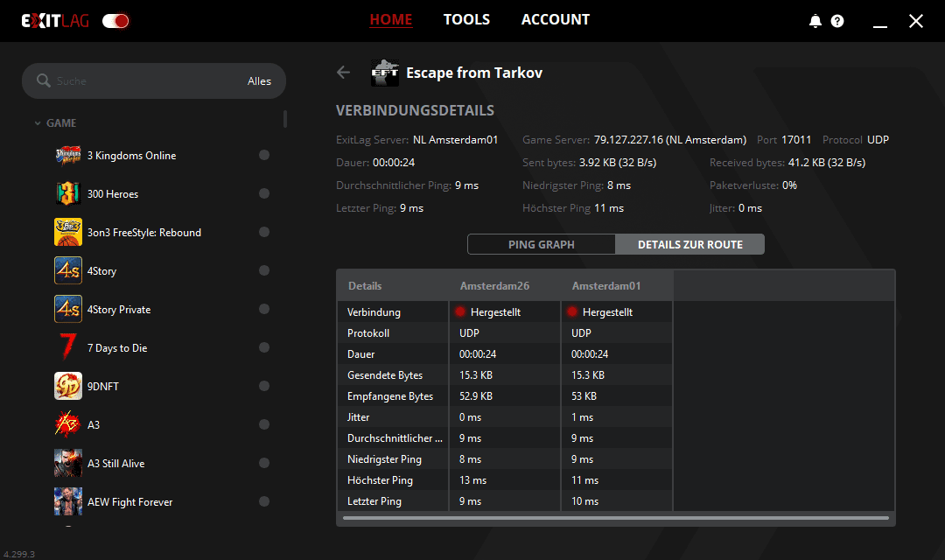Screen dimensions: 945x560
Task: Go back with the left arrow
Action: (x=344, y=73)
